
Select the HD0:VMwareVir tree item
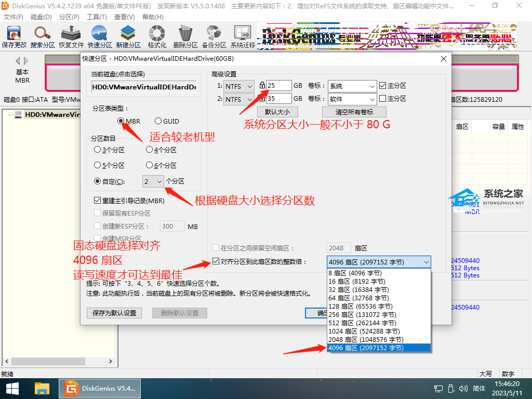tap(52, 115)
